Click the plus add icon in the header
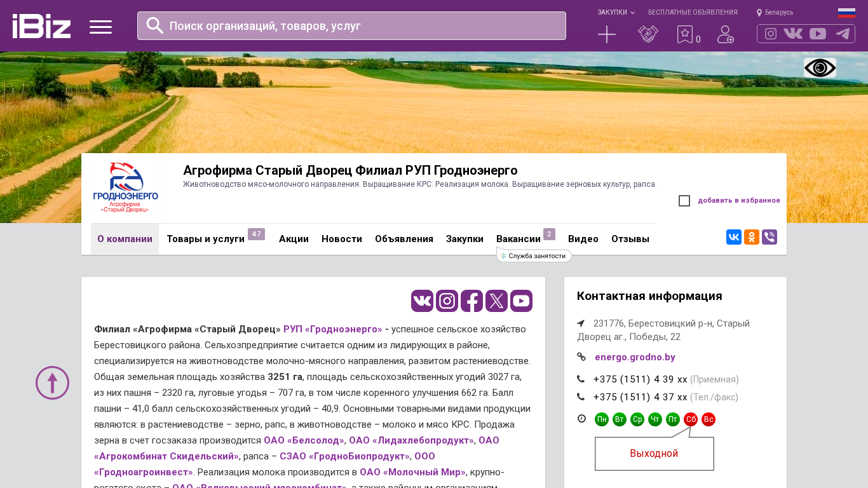This screenshot has width=868, height=488. [x=607, y=34]
